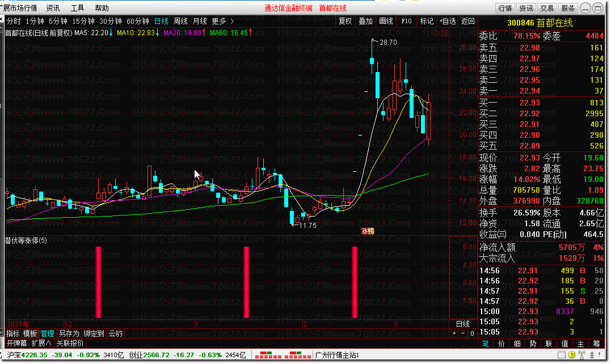The width and height of the screenshot is (611, 364).
Task: Open the 主 main-force tab
Action: [580, 344]
